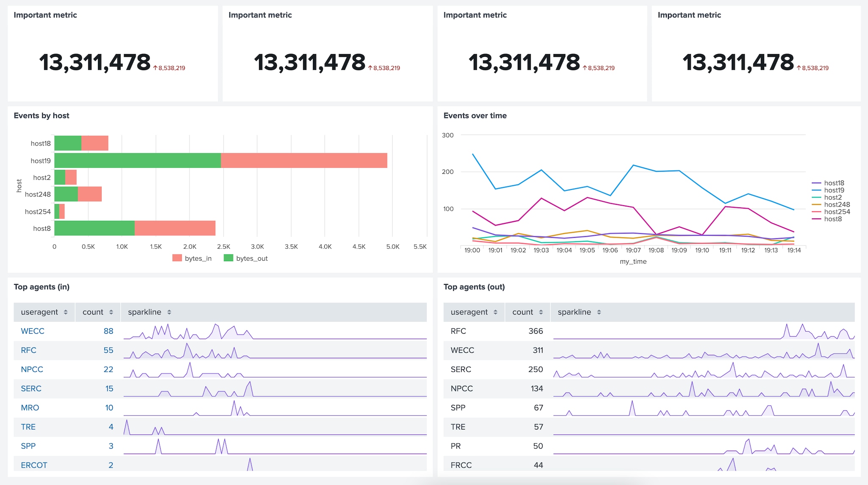The height and width of the screenshot is (485, 868).
Task: Click the RFC row in Top agents (out)
Action: 459,331
